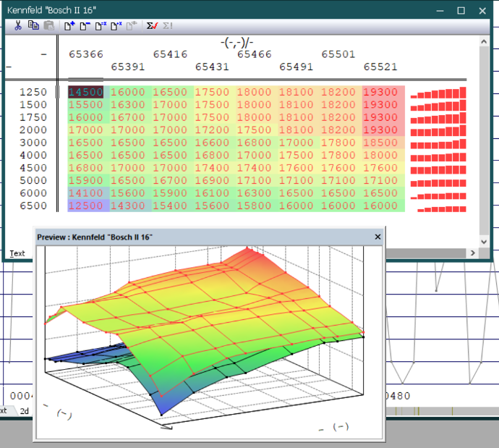The width and height of the screenshot is (499, 448).
Task: Click row header 3000
Action: tap(33, 143)
